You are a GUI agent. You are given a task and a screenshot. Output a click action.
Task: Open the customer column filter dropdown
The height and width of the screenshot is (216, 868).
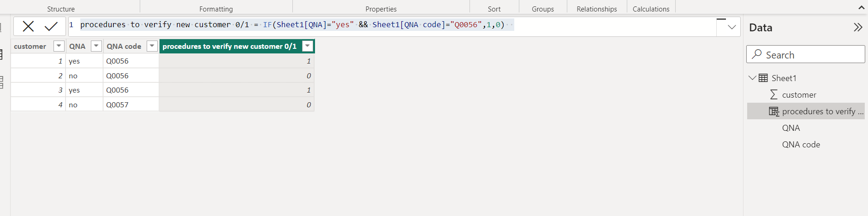tap(59, 46)
